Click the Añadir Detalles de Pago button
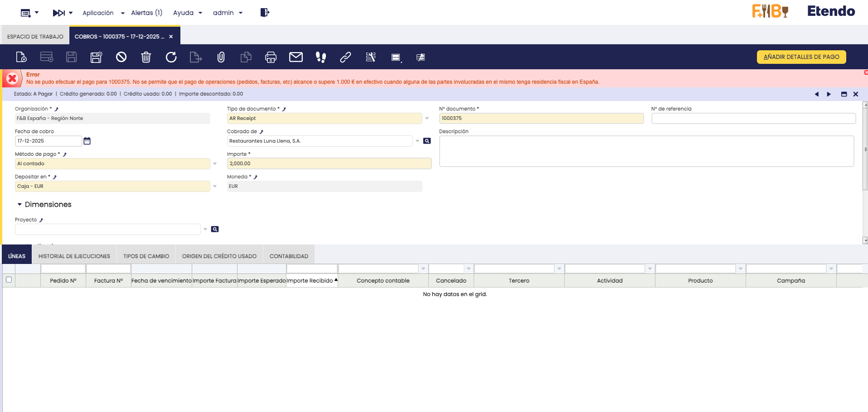 pyautogui.click(x=801, y=57)
